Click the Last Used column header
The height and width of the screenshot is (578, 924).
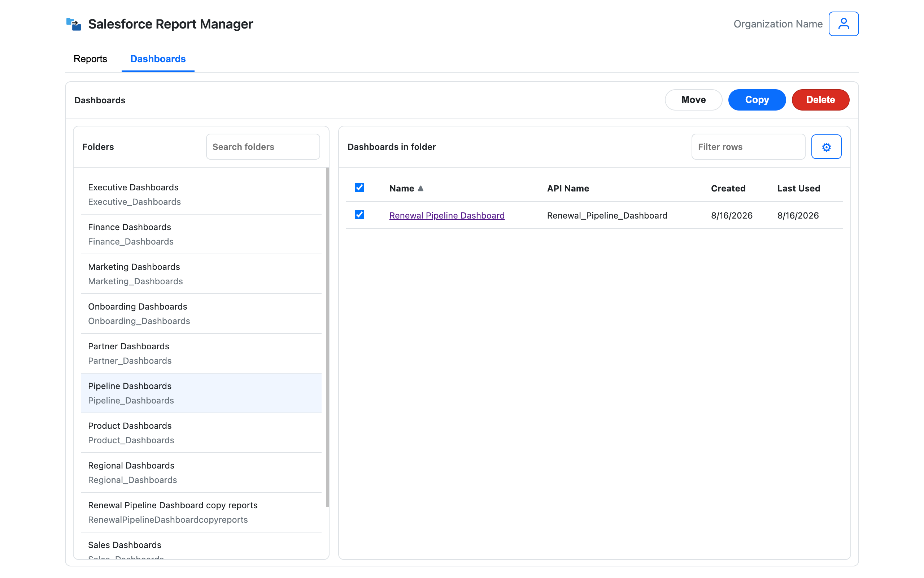(798, 189)
